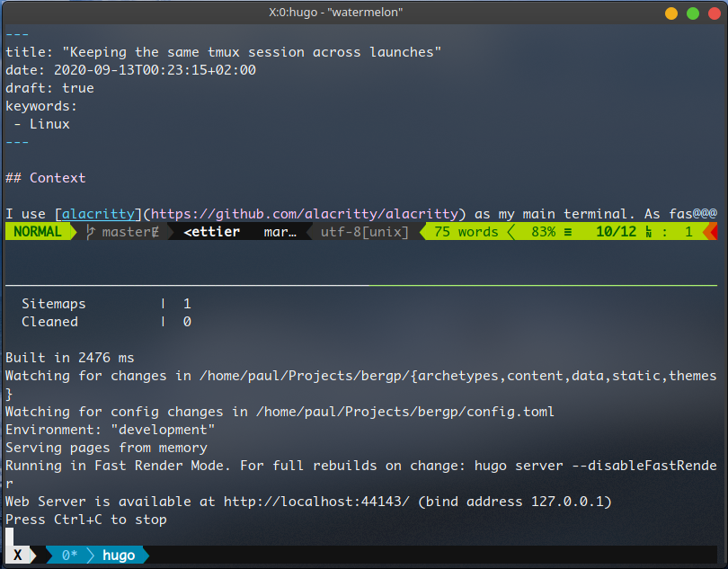Screen dimensions: 728x569
Task: Click the 10/12 line number indicator
Action: 616,231
